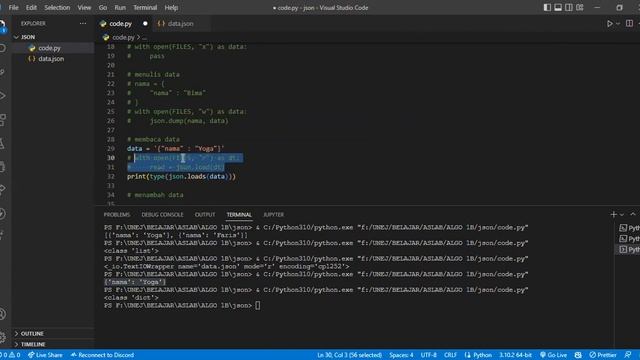This screenshot has height=360, width=640.
Task: Select the third Python terminal in list
Action: point(629,249)
